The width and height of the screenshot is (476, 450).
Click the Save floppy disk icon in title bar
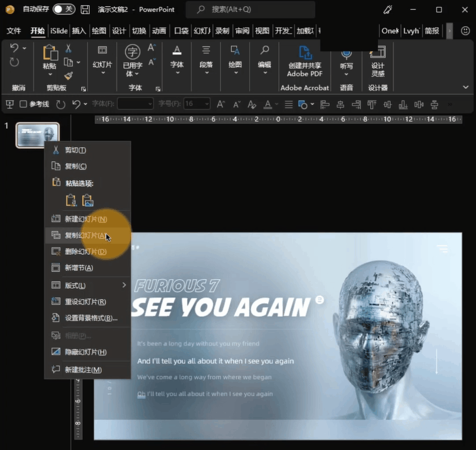85,10
